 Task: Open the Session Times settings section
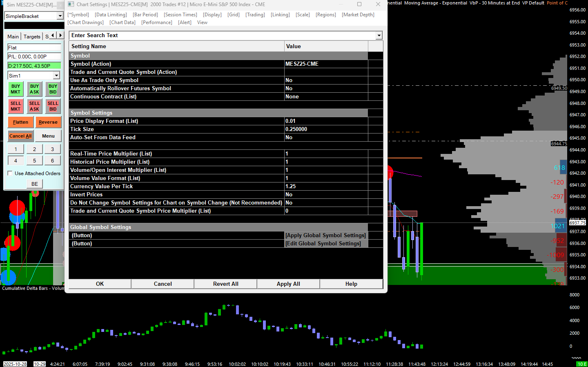180,15
